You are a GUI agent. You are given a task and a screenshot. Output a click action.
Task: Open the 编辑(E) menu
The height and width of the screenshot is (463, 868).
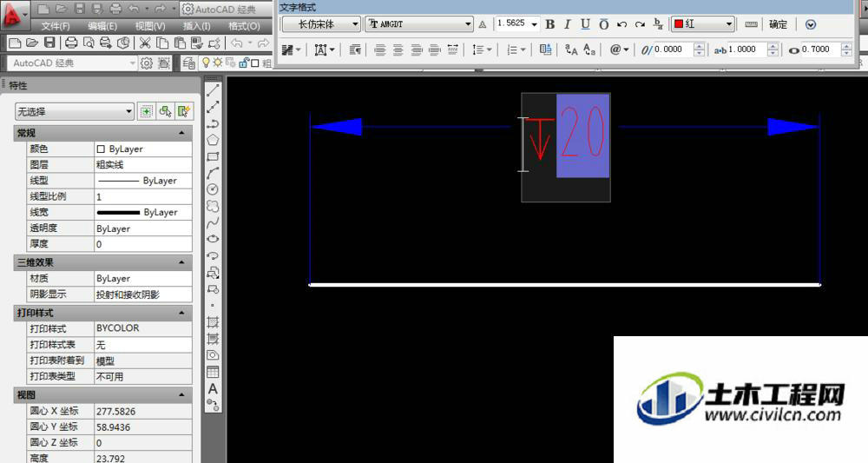(102, 26)
